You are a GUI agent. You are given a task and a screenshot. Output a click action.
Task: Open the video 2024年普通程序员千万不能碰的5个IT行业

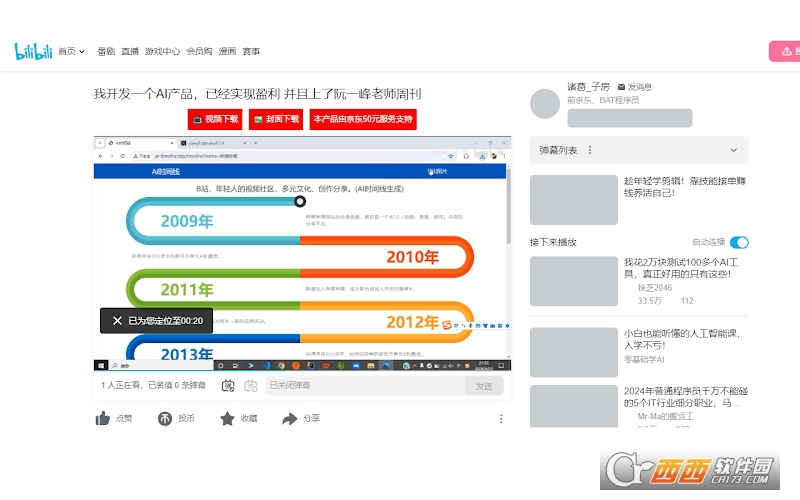(686, 397)
